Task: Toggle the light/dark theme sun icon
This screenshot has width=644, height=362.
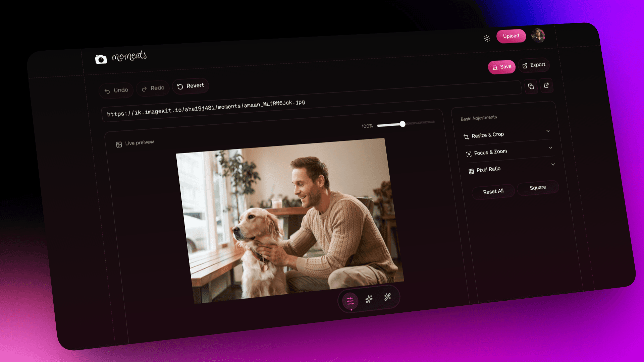Action: pos(487,39)
